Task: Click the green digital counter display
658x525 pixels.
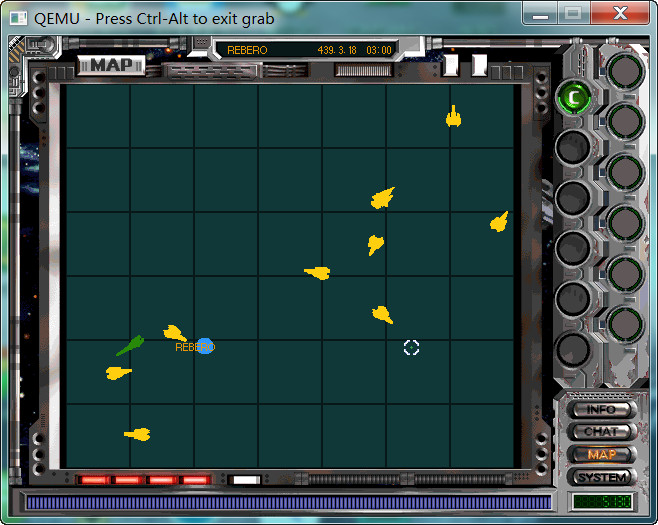Action: [x=602, y=501]
